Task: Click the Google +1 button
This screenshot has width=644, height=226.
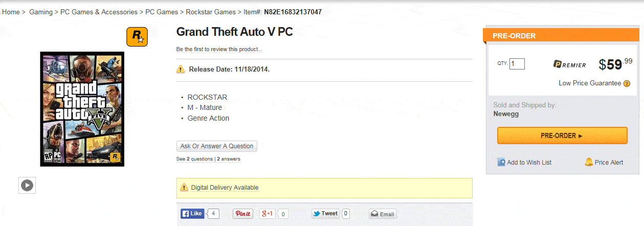Action: pyautogui.click(x=268, y=214)
